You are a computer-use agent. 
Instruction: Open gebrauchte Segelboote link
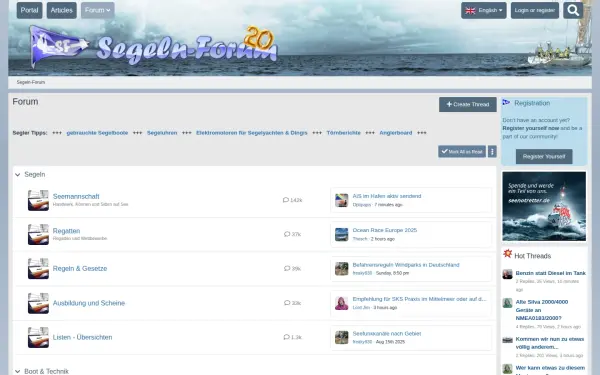point(97,133)
